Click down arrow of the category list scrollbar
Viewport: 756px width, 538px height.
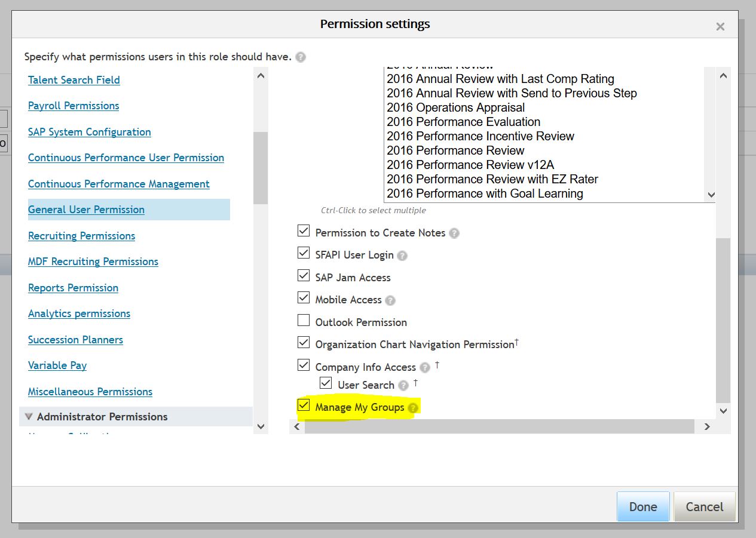point(261,426)
